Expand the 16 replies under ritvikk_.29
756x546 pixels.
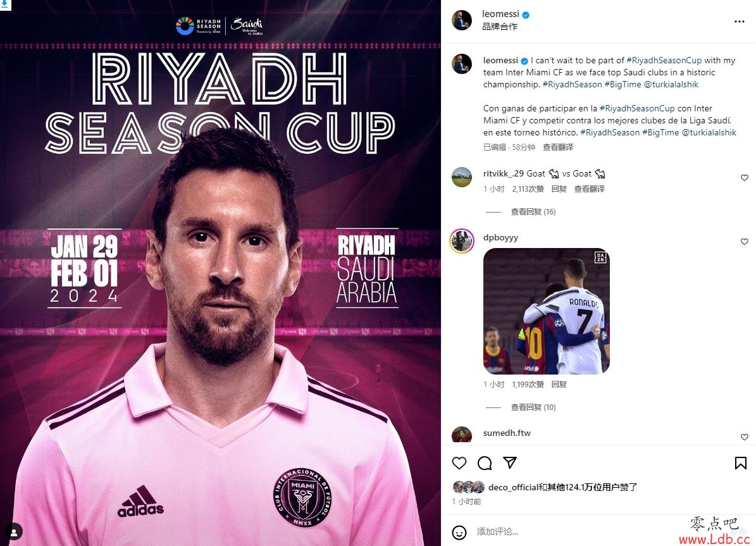coord(533,212)
